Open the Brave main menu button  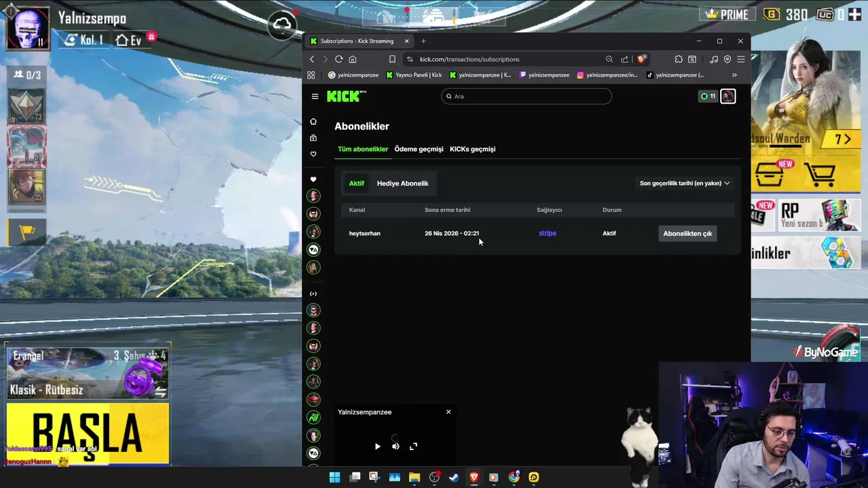click(x=741, y=59)
